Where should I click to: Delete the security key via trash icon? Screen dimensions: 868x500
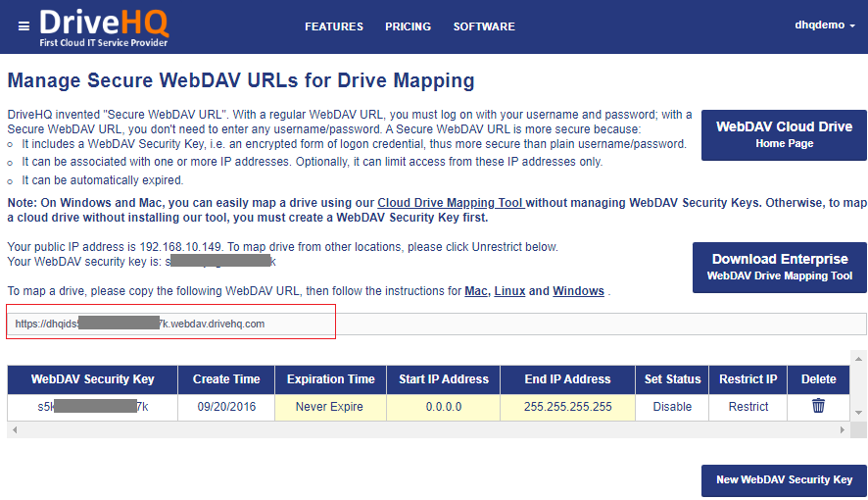click(818, 406)
